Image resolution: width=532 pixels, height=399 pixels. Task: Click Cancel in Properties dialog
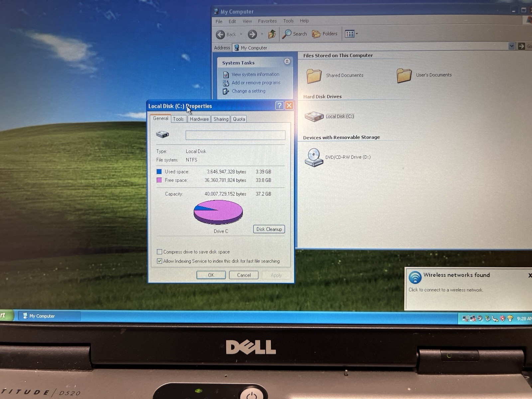tap(244, 275)
